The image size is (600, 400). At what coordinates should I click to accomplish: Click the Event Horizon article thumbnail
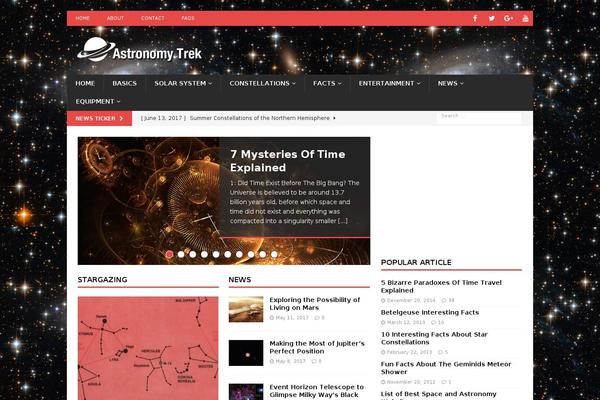tap(246, 392)
